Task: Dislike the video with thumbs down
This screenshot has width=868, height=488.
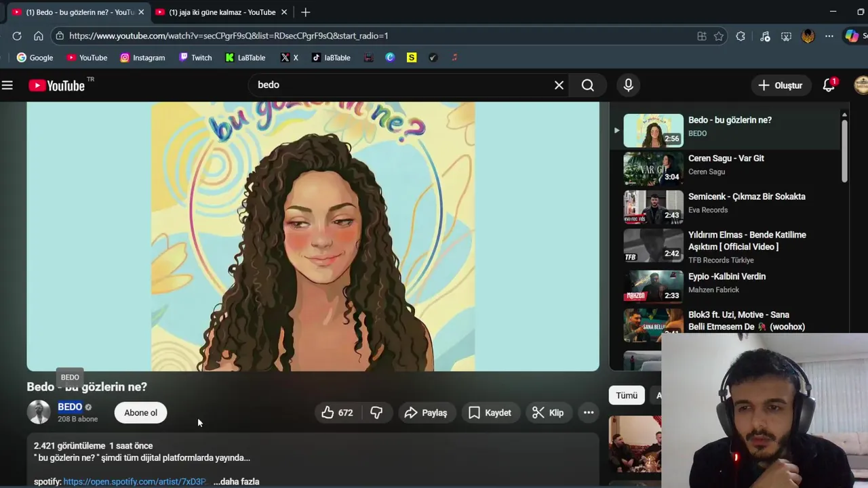Action: [376, 413]
